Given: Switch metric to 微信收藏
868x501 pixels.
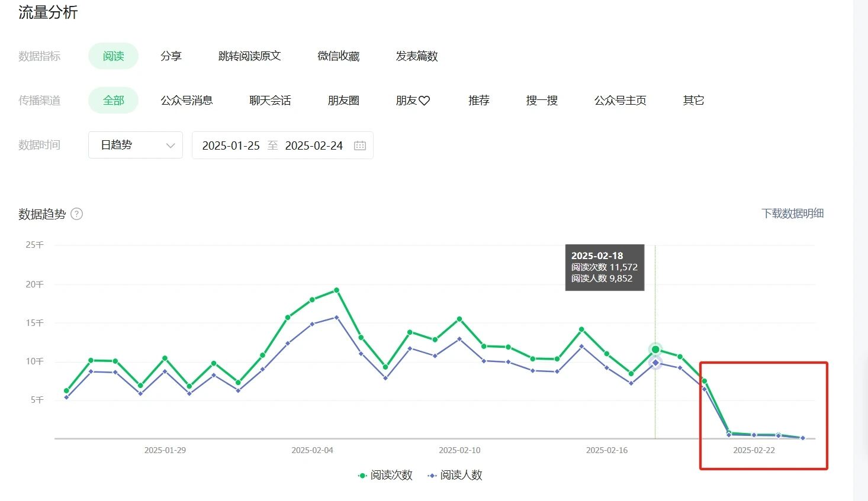Looking at the screenshot, I should 338,56.
